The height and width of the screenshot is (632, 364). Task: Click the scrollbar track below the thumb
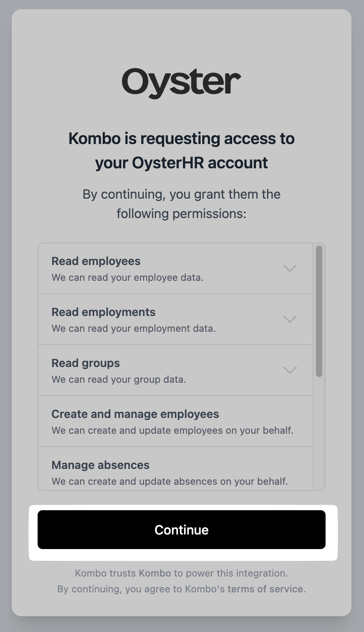point(319,437)
